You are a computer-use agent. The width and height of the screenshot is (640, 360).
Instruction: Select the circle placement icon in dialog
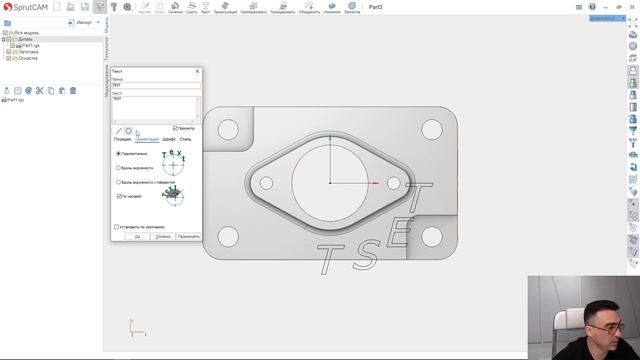coord(128,131)
